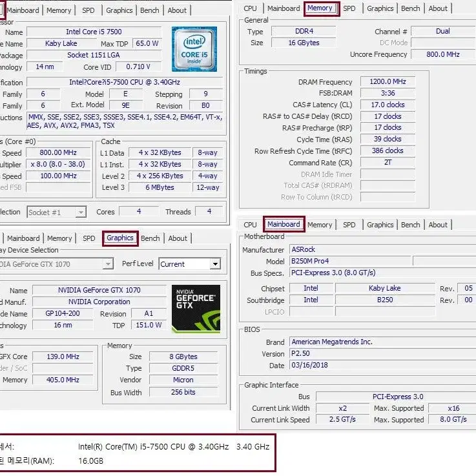Switch to Bench tab in the ASRock motherboard window
The height and width of the screenshot is (476, 476).
pos(410,225)
